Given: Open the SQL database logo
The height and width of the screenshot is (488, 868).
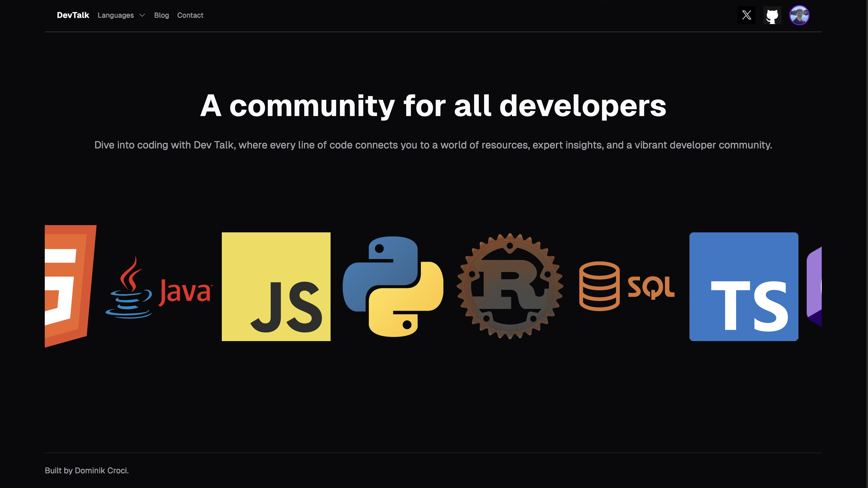Looking at the screenshot, I should coord(627,286).
